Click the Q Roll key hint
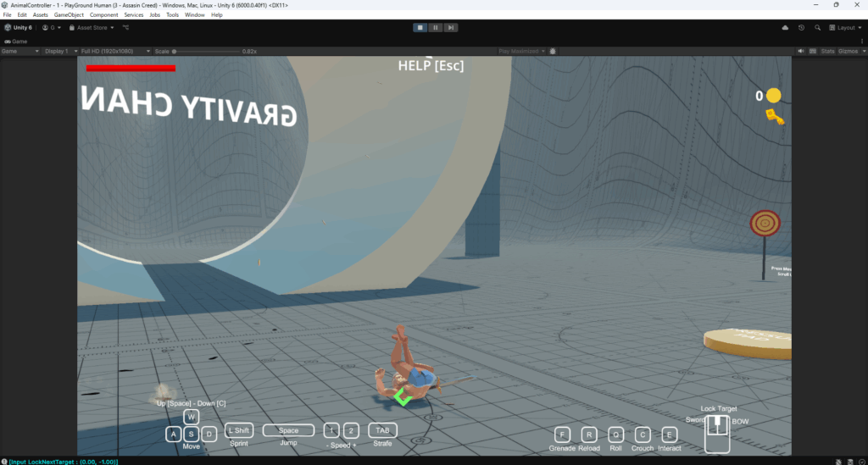 coord(615,435)
